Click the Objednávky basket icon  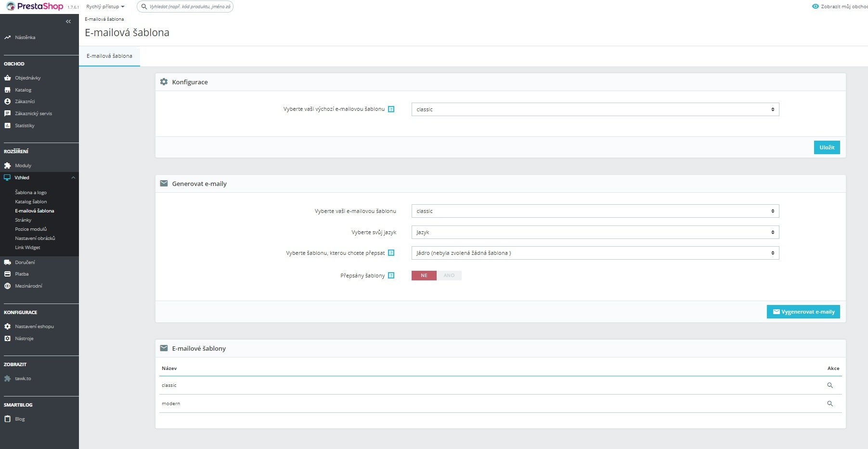click(x=7, y=78)
